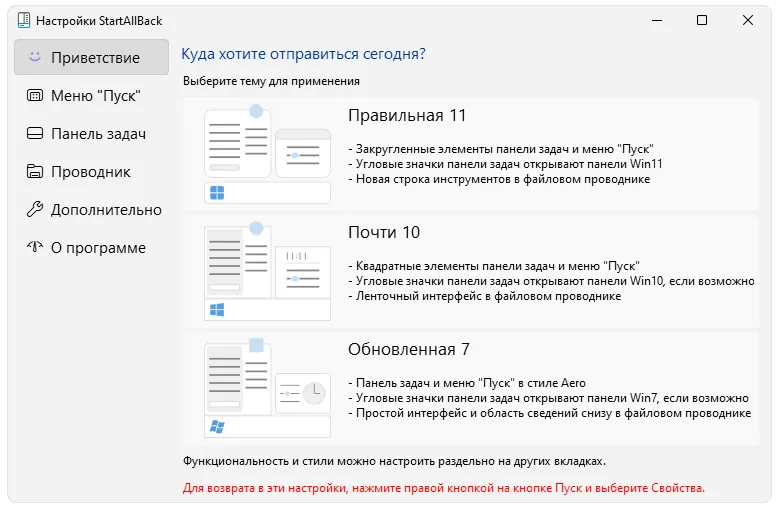The height and width of the screenshot is (510, 781).
Task: Click the Почти 10 theme title
Action: [384, 233]
